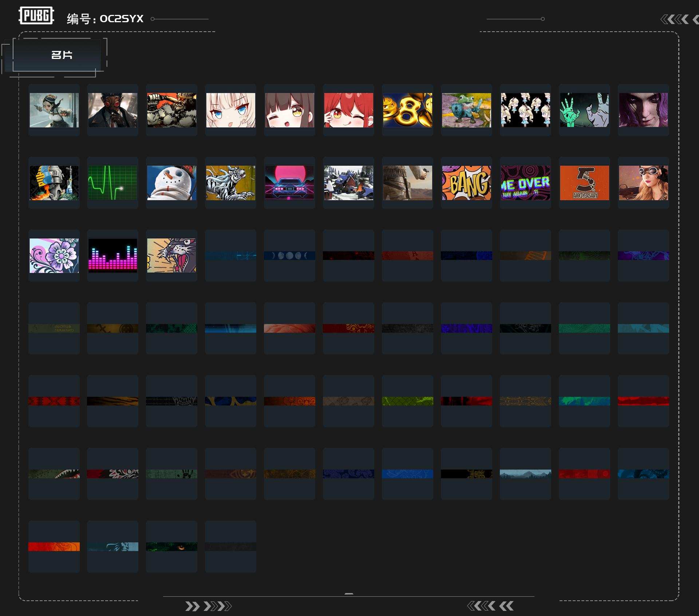The image size is (699, 616).
Task: Click the PUBG logo
Action: click(x=36, y=16)
